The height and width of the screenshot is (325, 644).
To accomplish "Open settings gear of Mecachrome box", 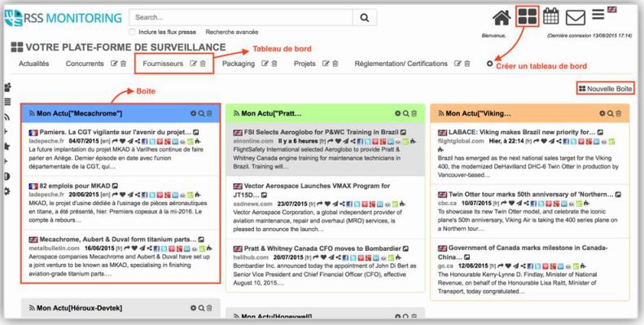I will 193,113.
